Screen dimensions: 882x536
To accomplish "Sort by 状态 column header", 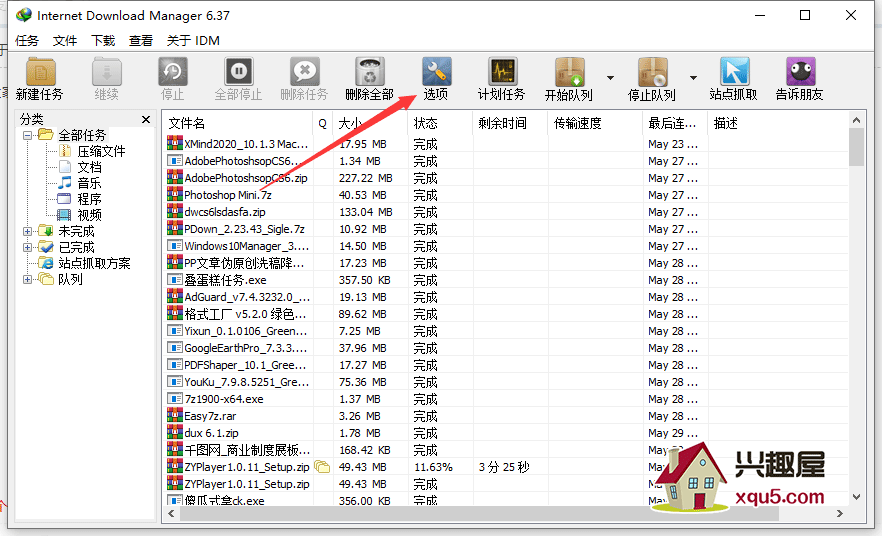I will coord(440,123).
